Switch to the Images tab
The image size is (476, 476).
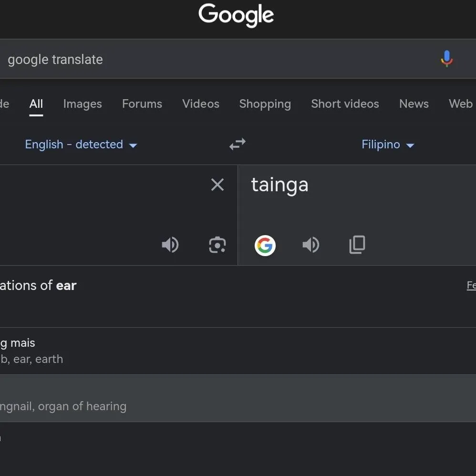[x=83, y=104]
